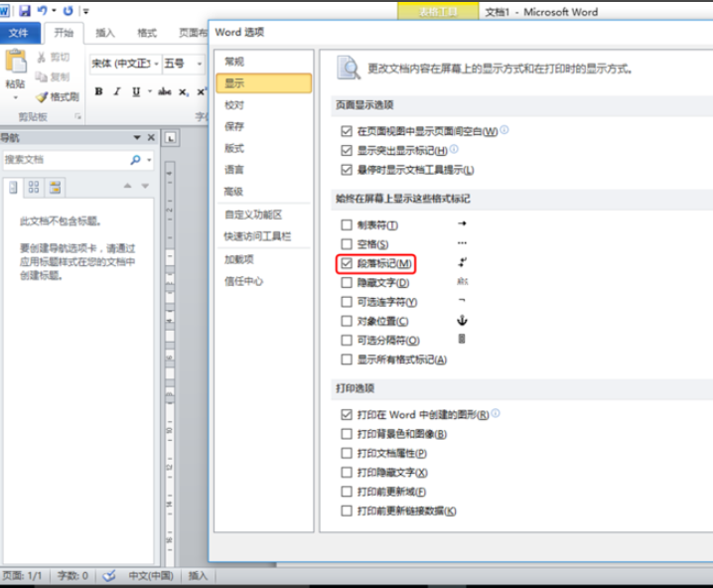Enable 打印背景色和图像(B) checkbox
Viewport: 713px width, 588px height.
pyautogui.click(x=347, y=434)
